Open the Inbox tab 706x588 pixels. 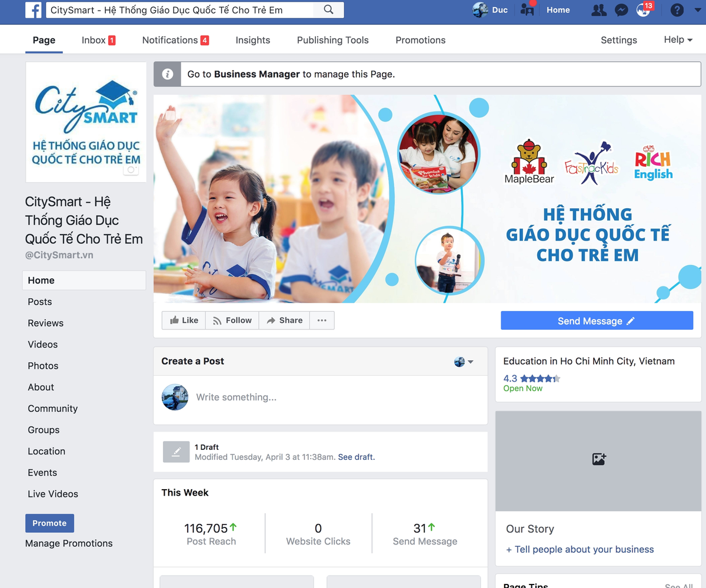coord(98,40)
